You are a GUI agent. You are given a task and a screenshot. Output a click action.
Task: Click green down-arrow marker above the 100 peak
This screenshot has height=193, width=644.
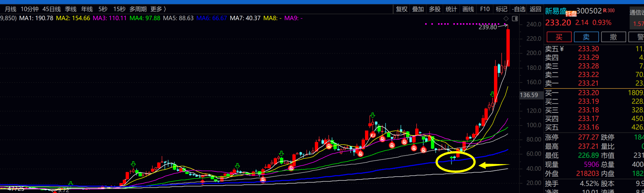[372, 115]
